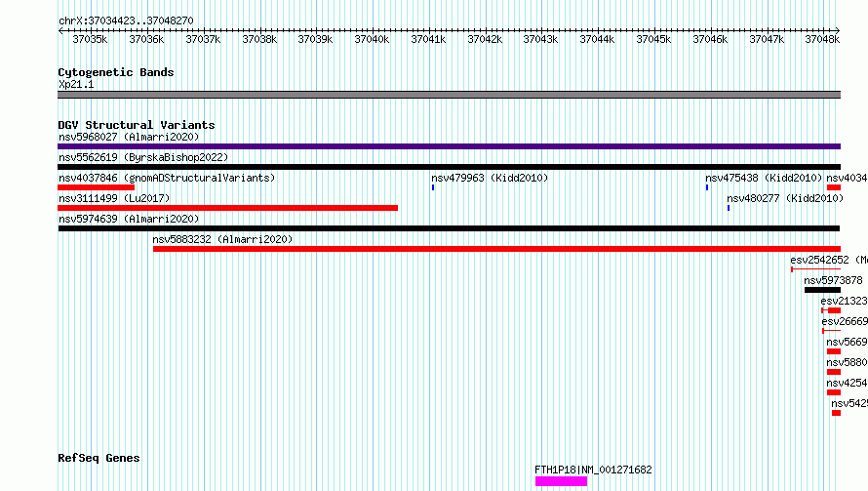Click the chrX:37034423..37048270 region label
Image resolution: width=868 pixels, height=491 pixels.
pos(126,20)
